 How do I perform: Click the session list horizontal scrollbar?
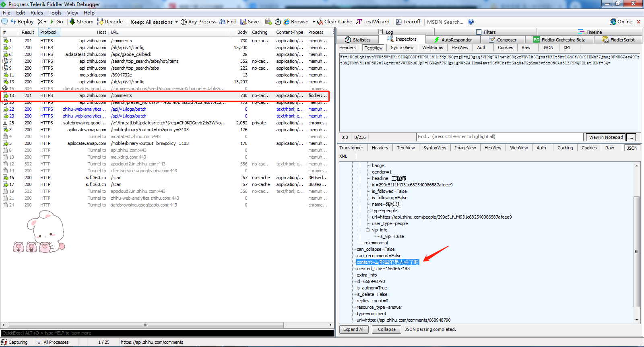click(145, 325)
